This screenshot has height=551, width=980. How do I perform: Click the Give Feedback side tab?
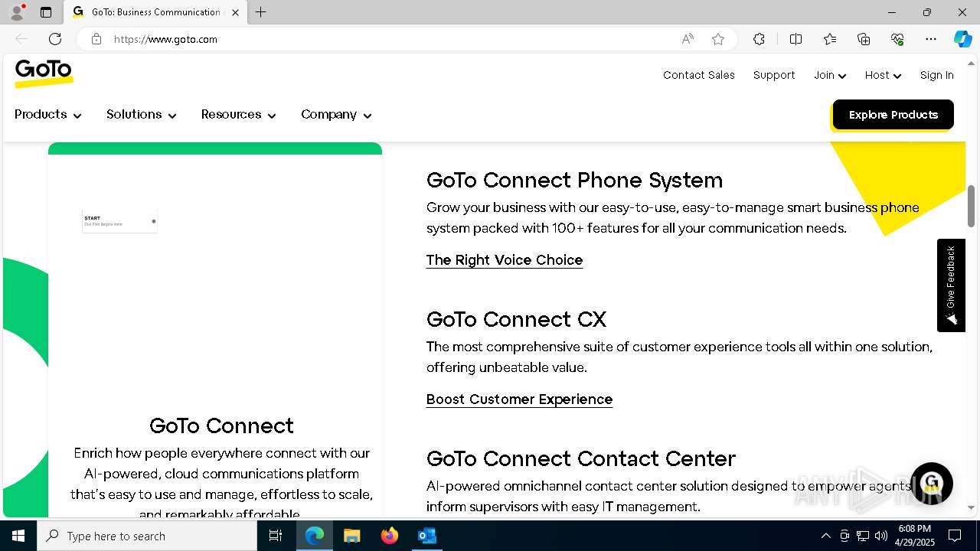(951, 285)
